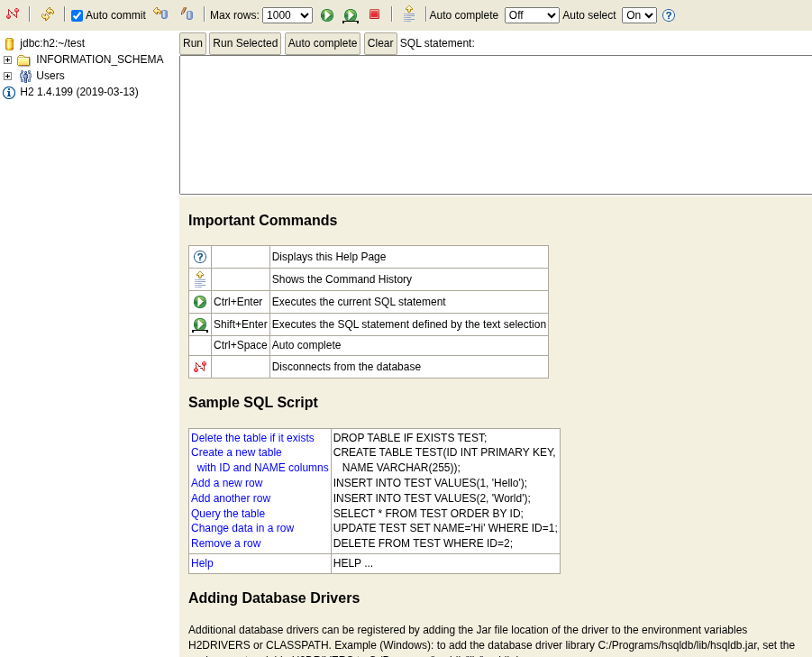Click 'Displays this Help Page' cell
This screenshot has height=657, width=812.
click(409, 257)
